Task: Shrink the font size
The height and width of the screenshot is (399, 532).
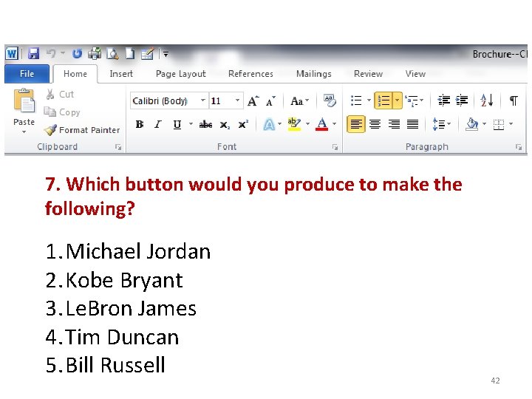Action: (270, 100)
